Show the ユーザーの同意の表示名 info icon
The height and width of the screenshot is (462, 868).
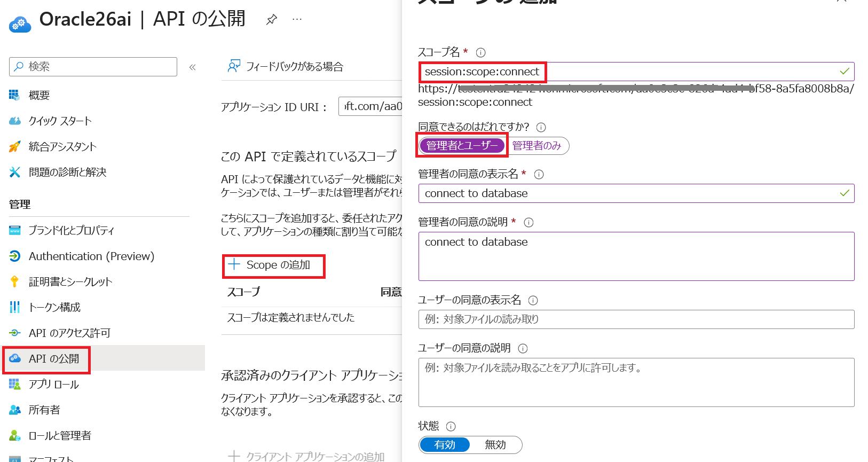[533, 300]
